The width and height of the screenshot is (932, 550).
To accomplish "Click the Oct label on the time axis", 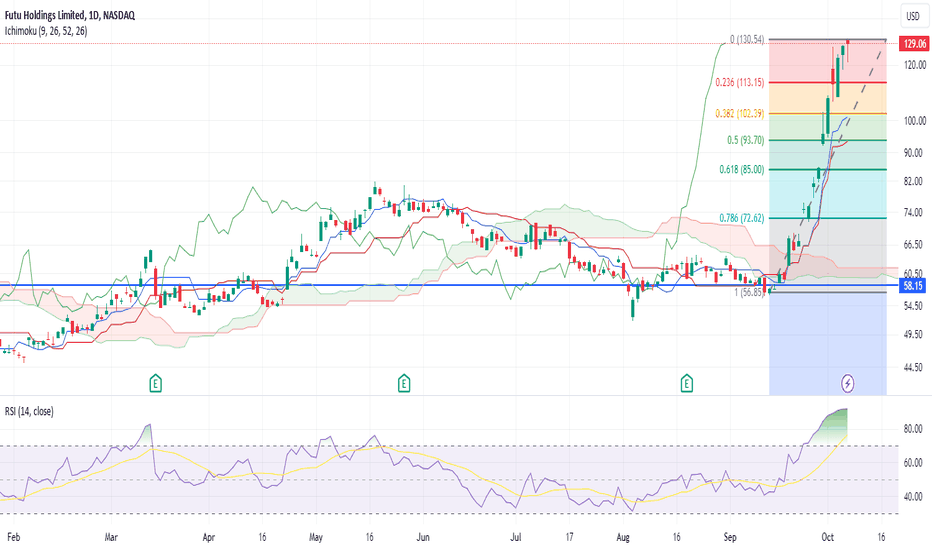I will coord(827,537).
